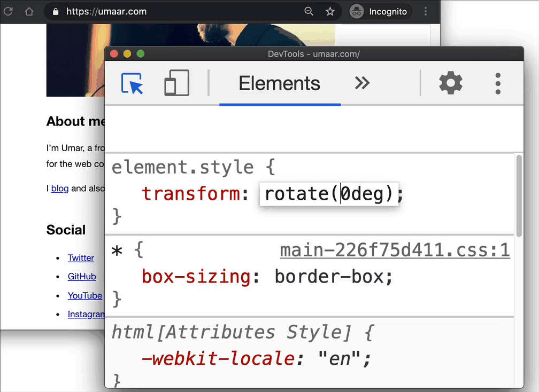539x392 pixels.
Task: Switch to the Elements tab
Action: click(x=280, y=84)
